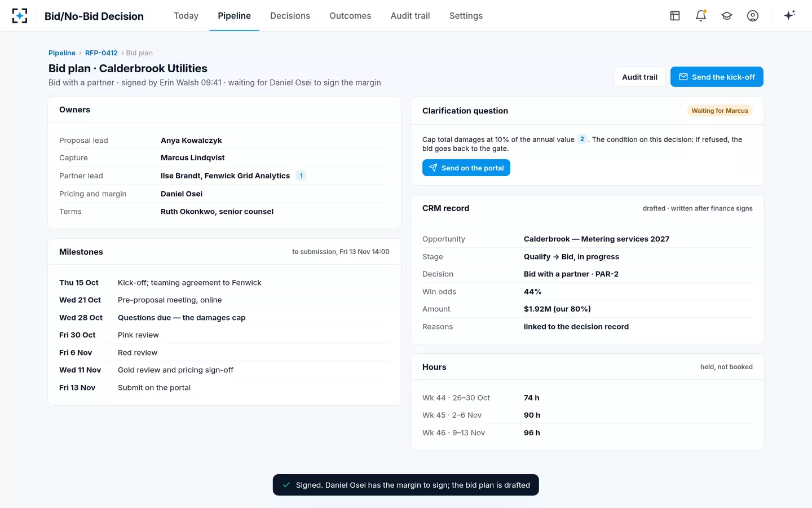This screenshot has height=508, width=812.
Task: Select the decision Bid with a partner · PAR-2
Action: (x=571, y=274)
